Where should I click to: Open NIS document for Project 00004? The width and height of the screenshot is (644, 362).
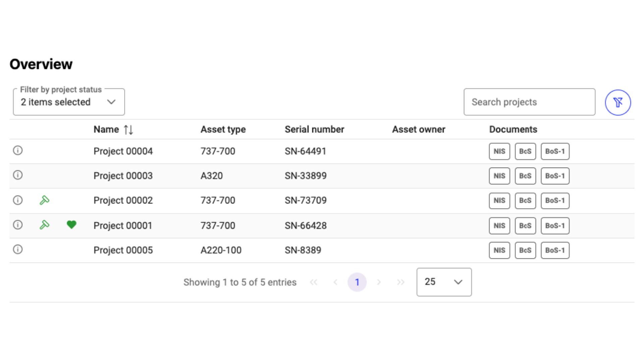[499, 151]
